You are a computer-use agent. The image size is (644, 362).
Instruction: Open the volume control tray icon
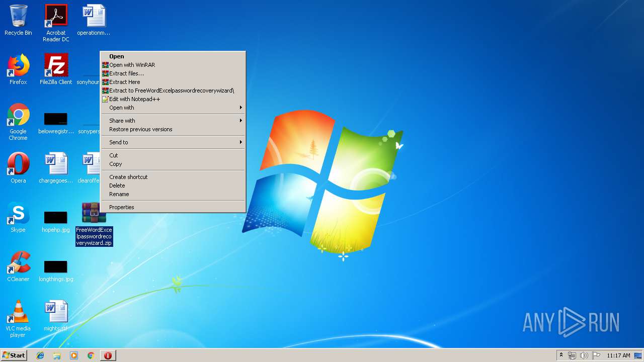click(x=584, y=355)
